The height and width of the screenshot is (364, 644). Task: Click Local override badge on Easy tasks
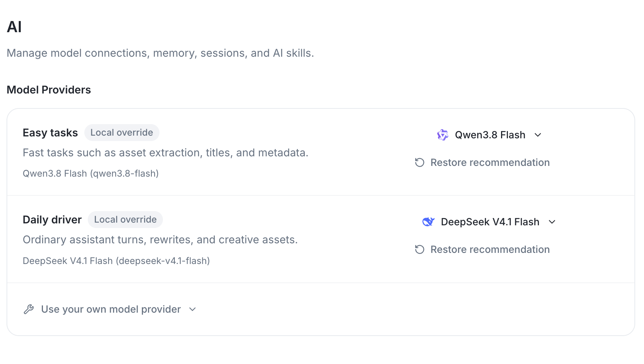pyautogui.click(x=122, y=133)
